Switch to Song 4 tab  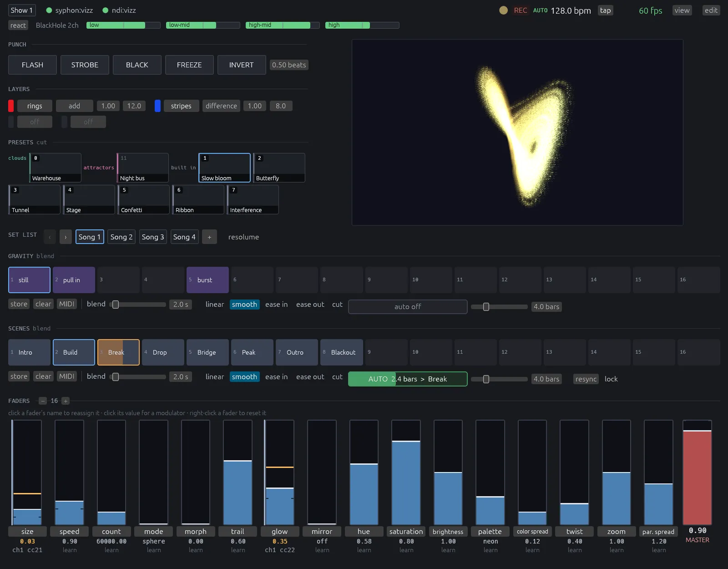(x=184, y=237)
